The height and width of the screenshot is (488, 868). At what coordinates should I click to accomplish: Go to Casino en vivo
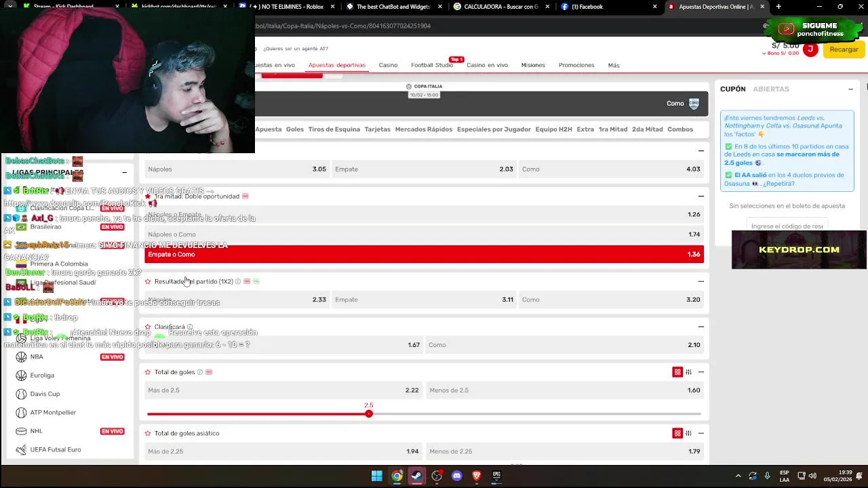pyautogui.click(x=487, y=65)
